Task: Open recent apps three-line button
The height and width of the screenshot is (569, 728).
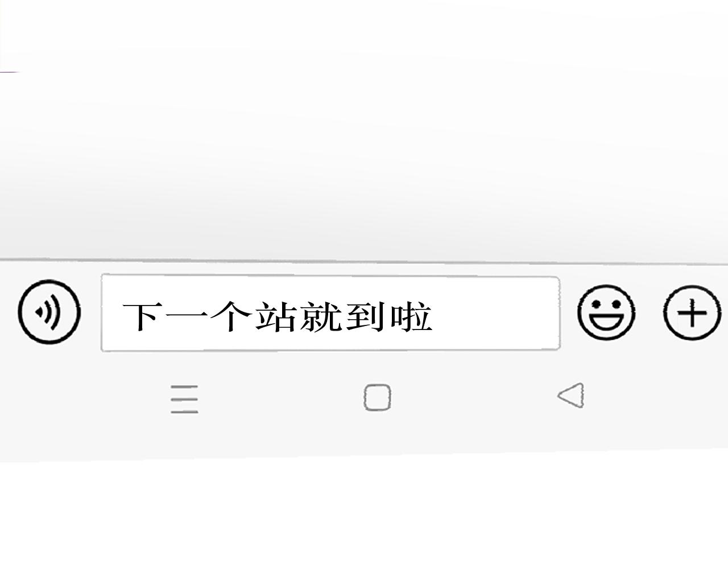Action: pos(185,399)
